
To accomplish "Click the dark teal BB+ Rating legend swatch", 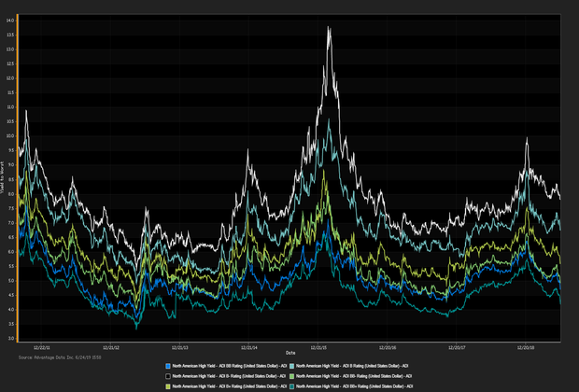I will click(x=291, y=386).
